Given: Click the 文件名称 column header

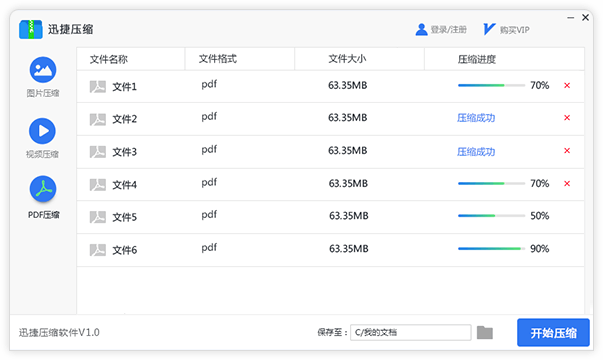Looking at the screenshot, I should click(108, 59).
